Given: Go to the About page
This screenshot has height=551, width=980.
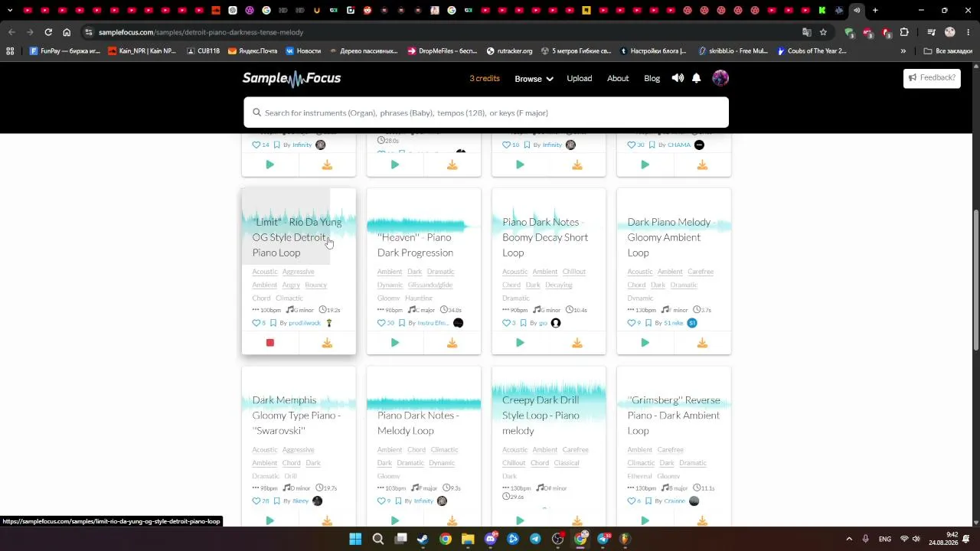Looking at the screenshot, I should click(618, 78).
